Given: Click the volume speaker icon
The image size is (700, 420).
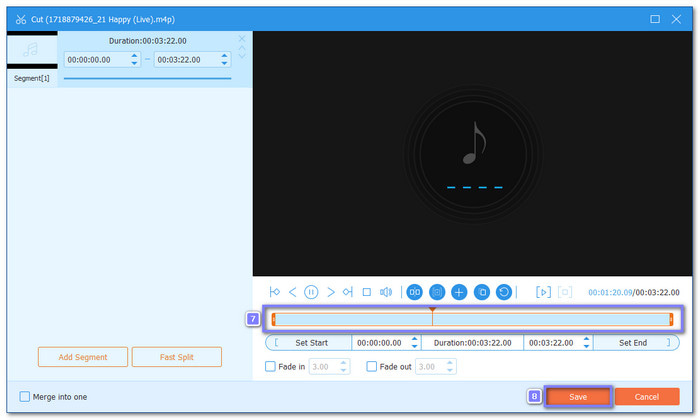Looking at the screenshot, I should tap(386, 292).
